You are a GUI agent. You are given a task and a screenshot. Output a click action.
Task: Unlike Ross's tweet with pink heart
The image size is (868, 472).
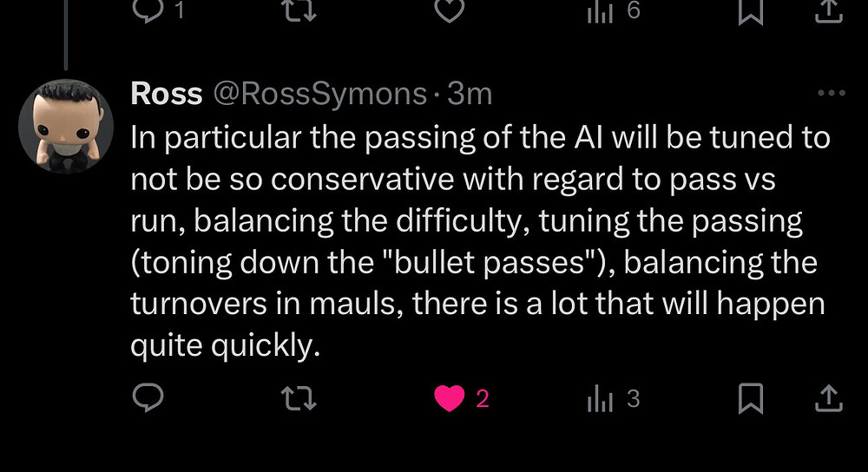click(450, 398)
